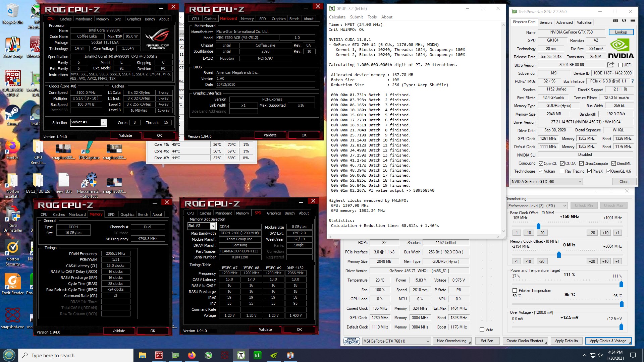The height and width of the screenshot is (362, 644).
Task: Open the Maxxmem2 Shortcut desktop icon
Action: click(89, 185)
